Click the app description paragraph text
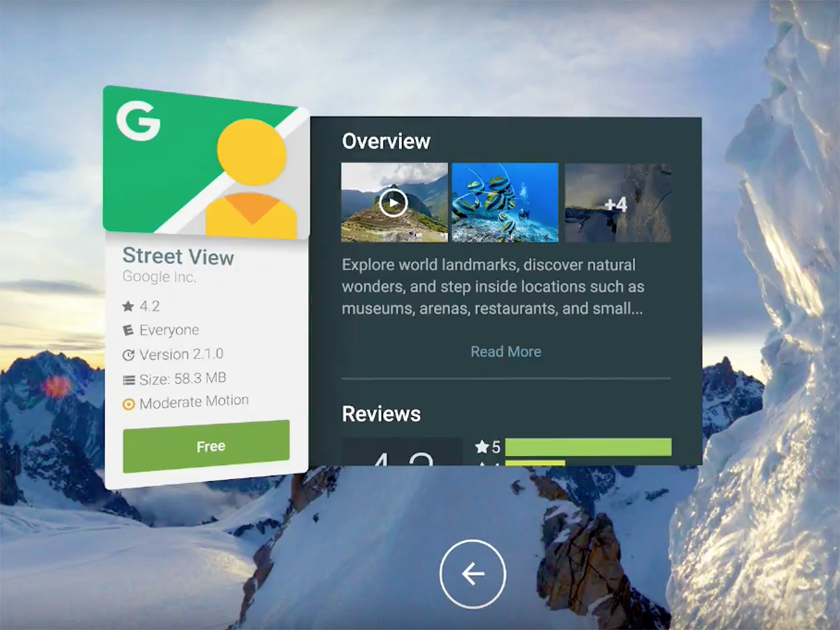 coord(493,287)
